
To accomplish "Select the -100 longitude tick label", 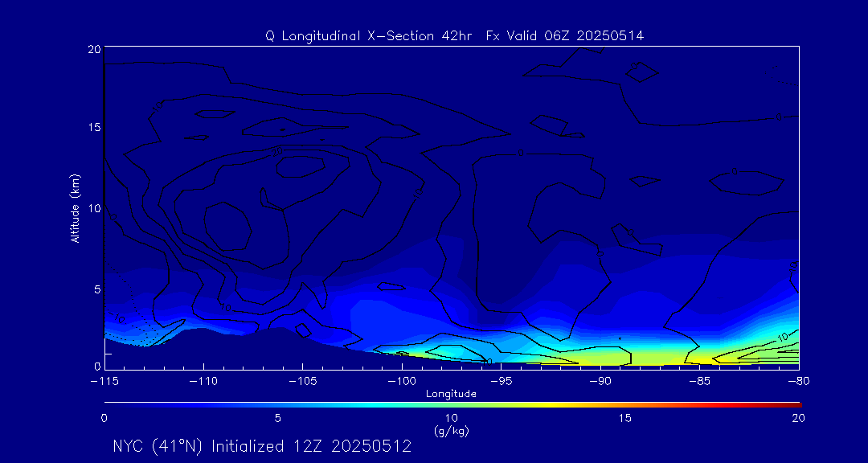I will (x=402, y=382).
